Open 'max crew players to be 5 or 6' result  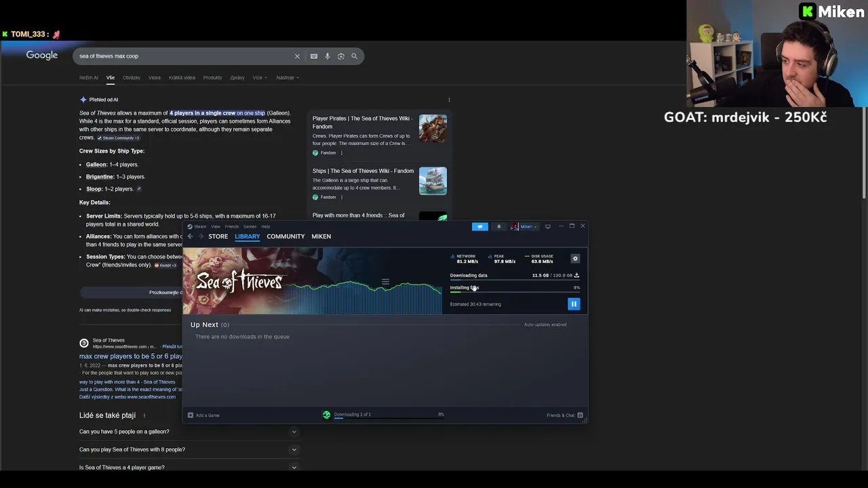[x=131, y=357]
